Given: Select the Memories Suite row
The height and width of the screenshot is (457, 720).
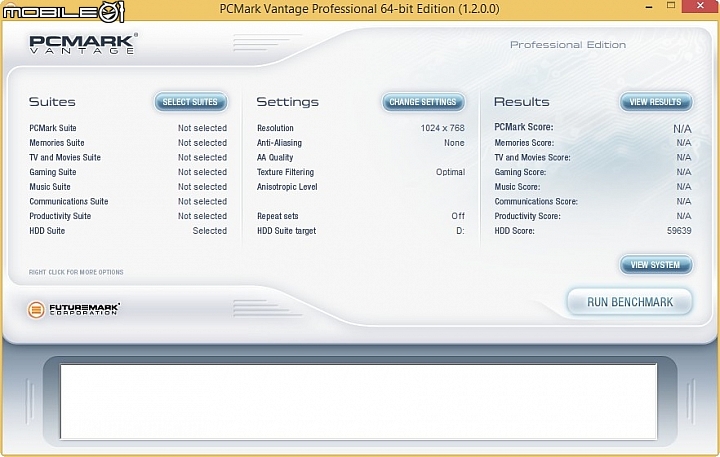Looking at the screenshot, I should 128,143.
